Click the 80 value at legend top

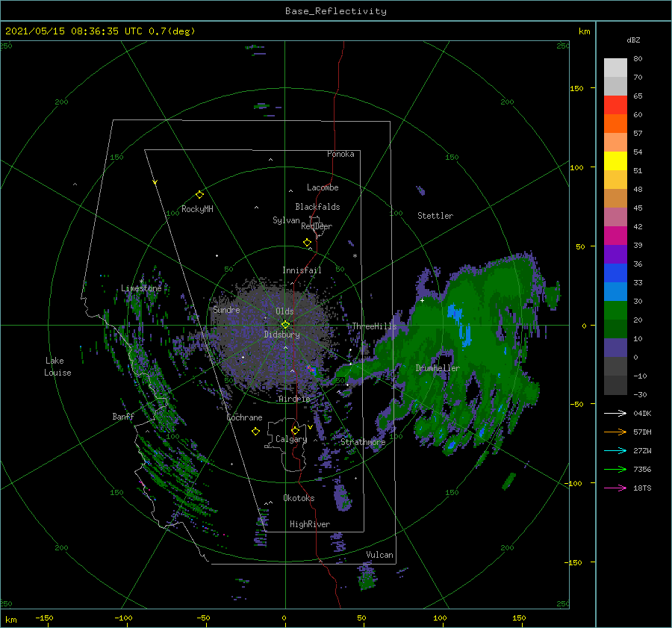pos(638,58)
